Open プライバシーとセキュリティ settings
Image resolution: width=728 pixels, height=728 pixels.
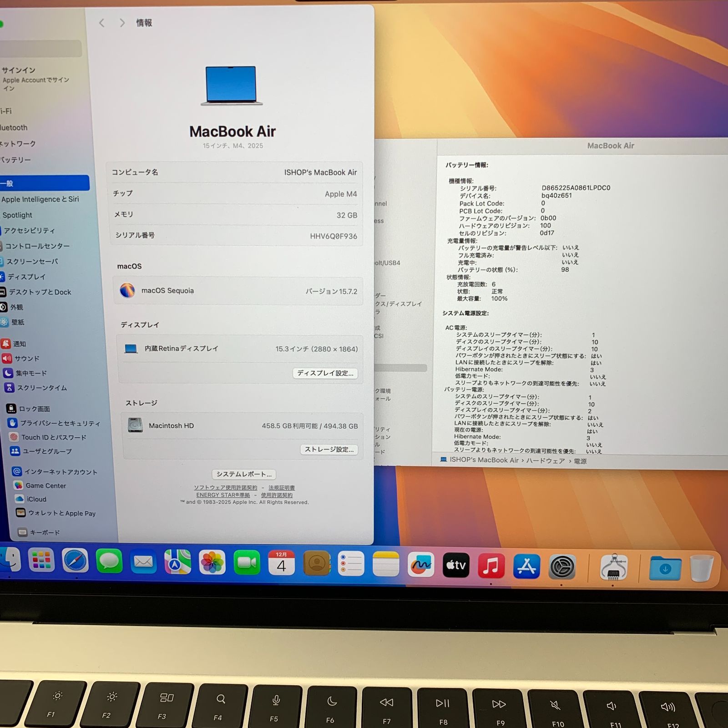pos(61,423)
